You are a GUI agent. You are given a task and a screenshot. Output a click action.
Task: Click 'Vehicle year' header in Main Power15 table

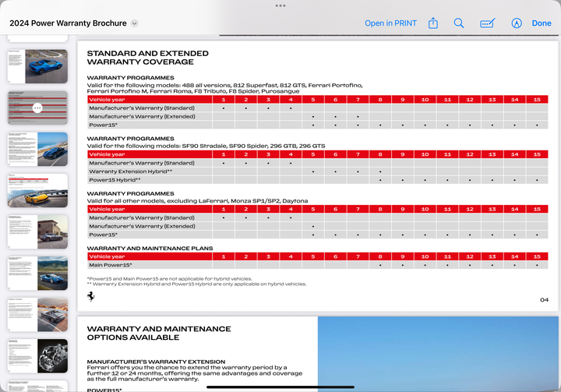tap(107, 256)
